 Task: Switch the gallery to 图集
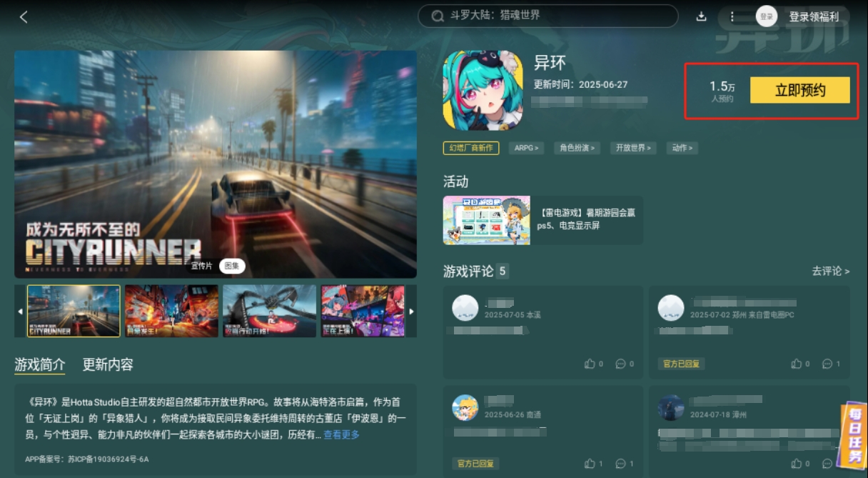tap(232, 266)
